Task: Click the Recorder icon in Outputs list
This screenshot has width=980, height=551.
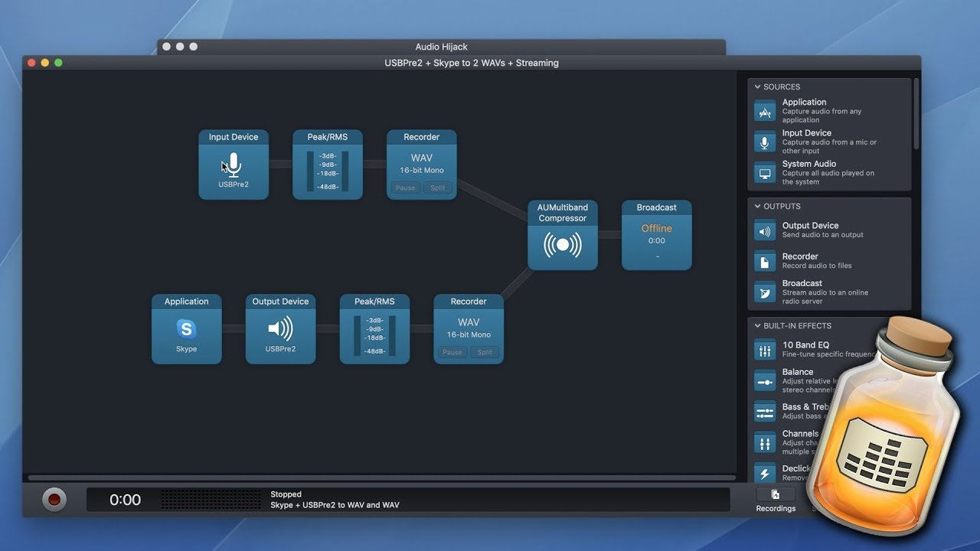Action: click(765, 261)
